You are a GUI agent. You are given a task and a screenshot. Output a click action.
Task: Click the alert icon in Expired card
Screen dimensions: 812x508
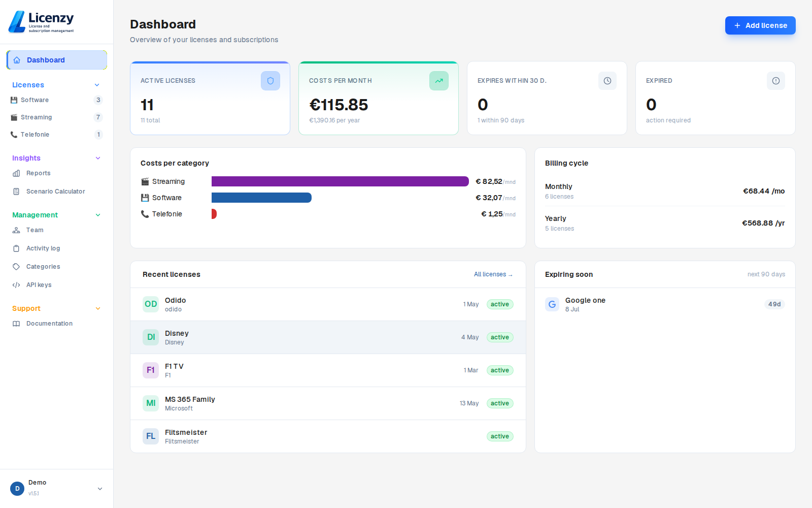776,81
